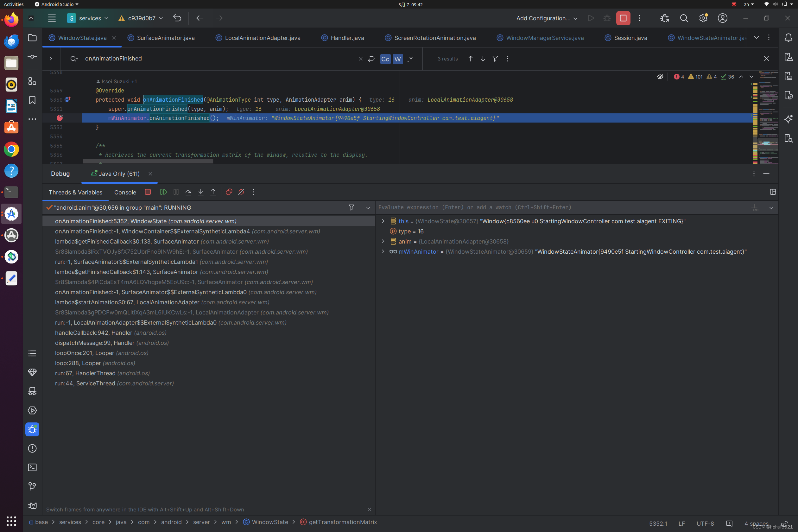Click the undo rollback arrow in toolbar

point(177,18)
